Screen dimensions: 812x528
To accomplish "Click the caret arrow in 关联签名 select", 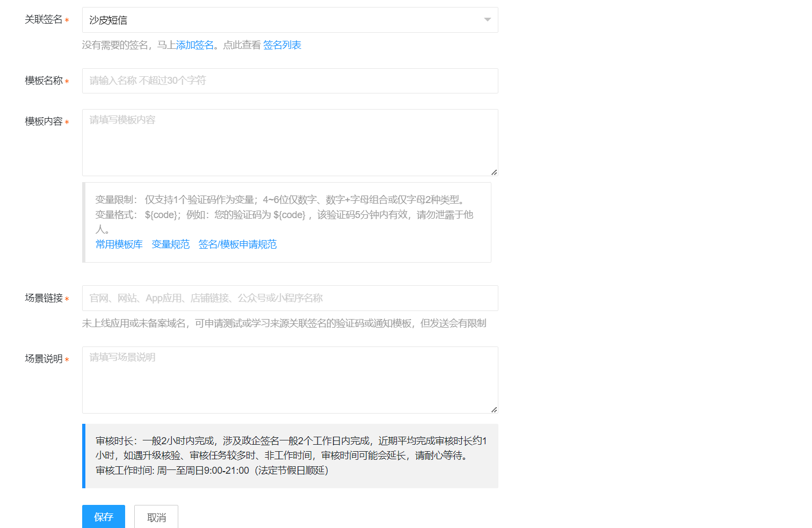I will click(x=487, y=20).
